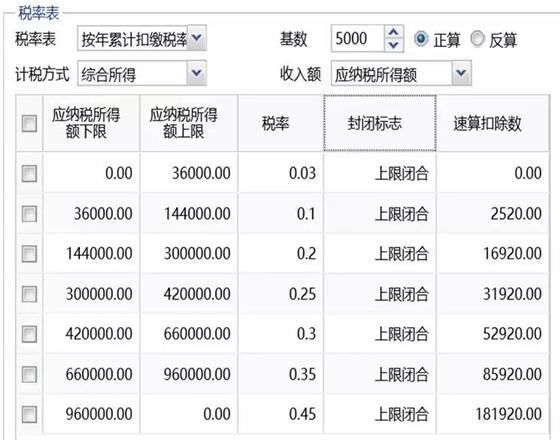The image size is (560, 440).
Task: Click the 速算扣除数 column header
Action: click(x=492, y=123)
